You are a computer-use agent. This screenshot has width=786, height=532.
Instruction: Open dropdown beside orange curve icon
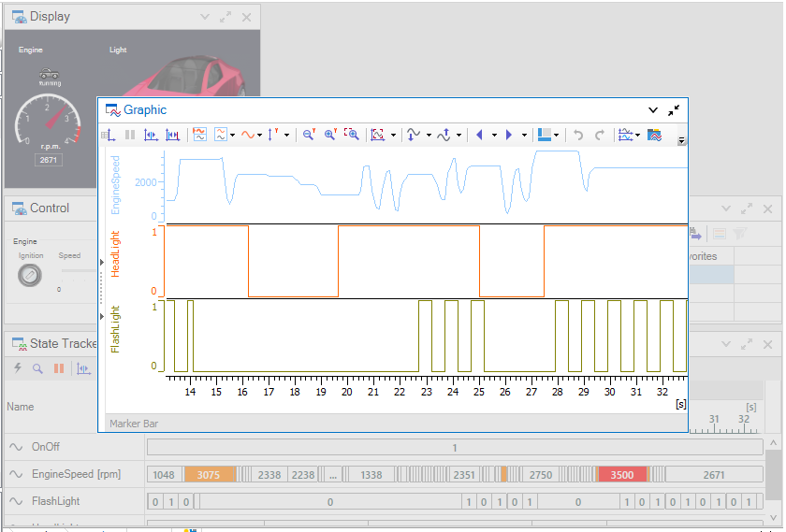pos(259,136)
